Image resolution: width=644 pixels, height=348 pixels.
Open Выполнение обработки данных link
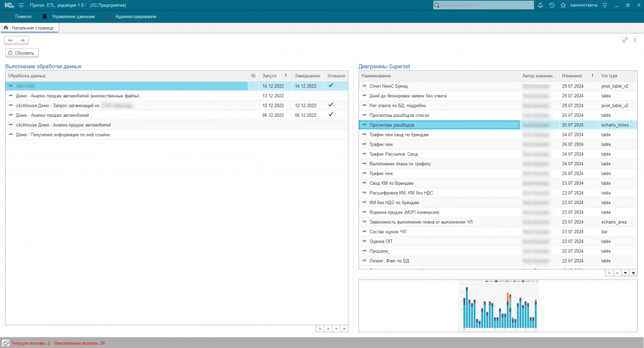(x=43, y=66)
